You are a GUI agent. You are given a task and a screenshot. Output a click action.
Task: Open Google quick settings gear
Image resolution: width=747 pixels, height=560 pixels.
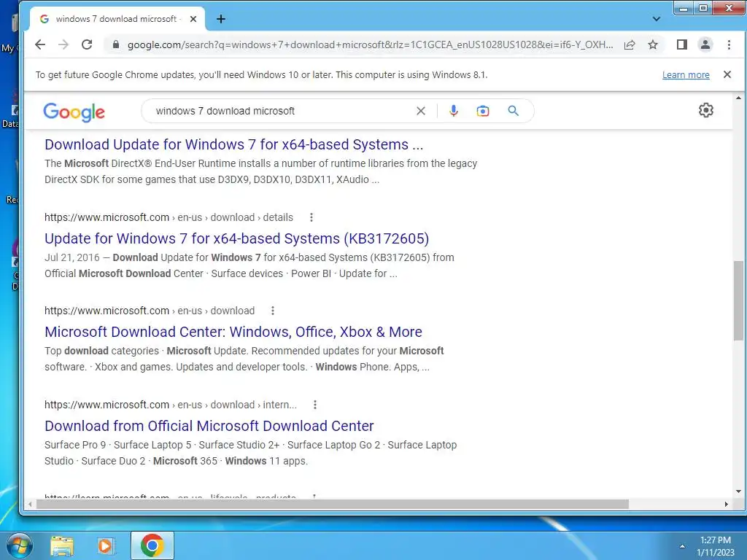click(x=705, y=110)
